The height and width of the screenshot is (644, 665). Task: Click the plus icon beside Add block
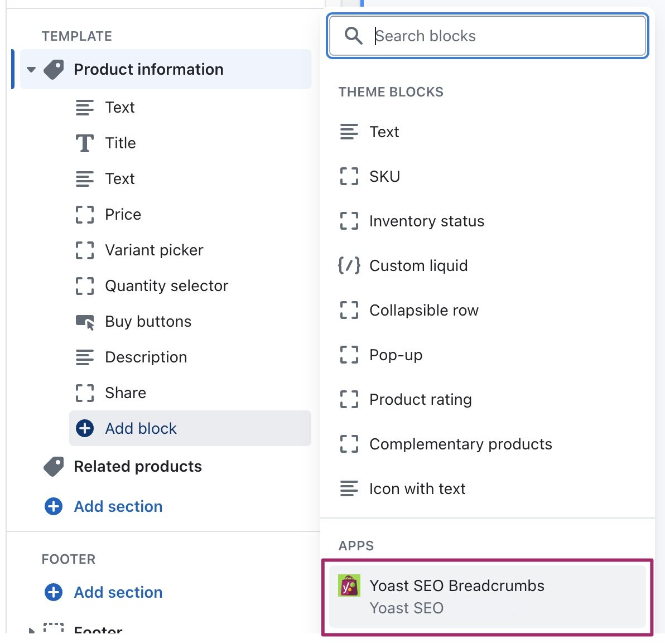click(x=85, y=428)
